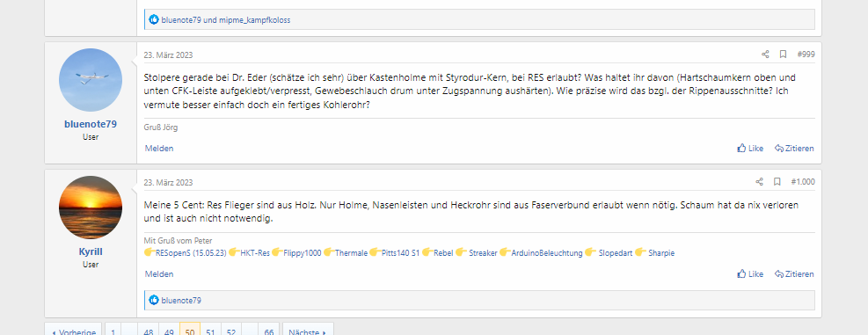Open bluenote79's airplane avatar

pos(91,80)
